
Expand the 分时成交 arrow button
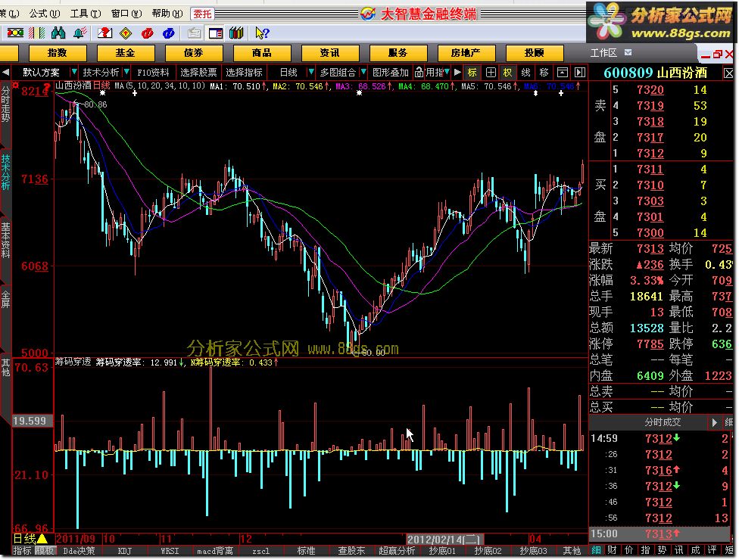[714, 422]
